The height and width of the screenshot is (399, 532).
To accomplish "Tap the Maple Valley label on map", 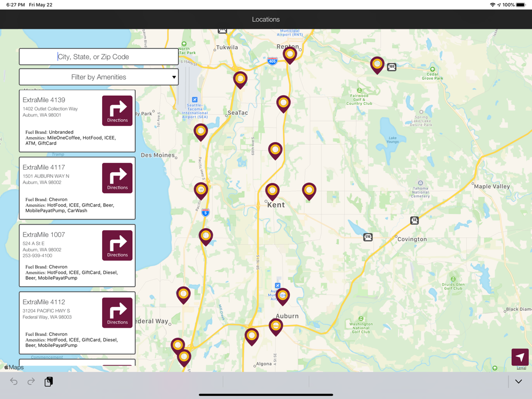I will pyautogui.click(x=492, y=186).
